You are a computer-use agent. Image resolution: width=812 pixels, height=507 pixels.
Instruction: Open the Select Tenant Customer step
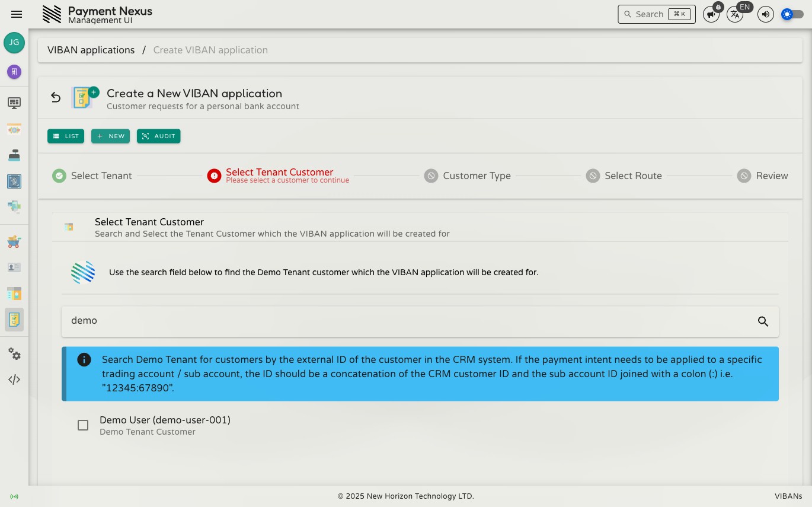[x=278, y=176]
